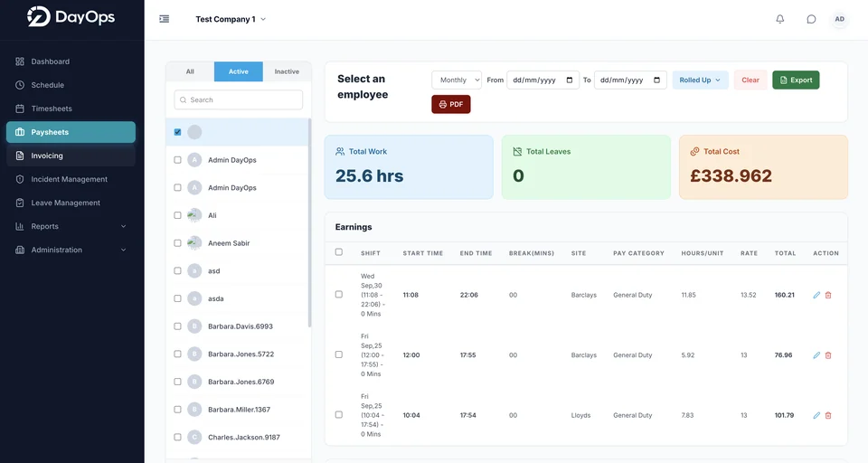Tick the Wed Sep,30 shift checkbox

point(339,295)
